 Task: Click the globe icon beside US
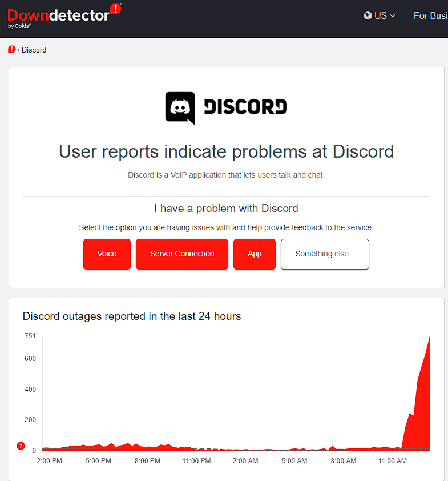(x=368, y=15)
